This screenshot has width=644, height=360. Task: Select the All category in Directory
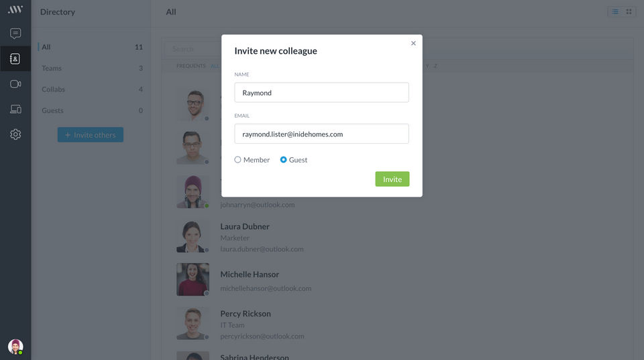click(x=46, y=47)
